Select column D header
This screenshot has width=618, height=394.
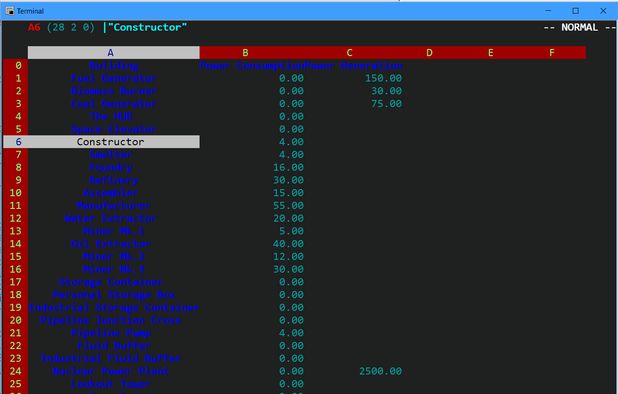429,52
